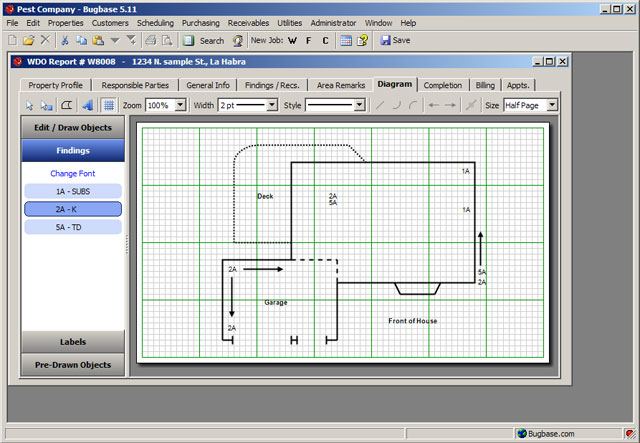Toggle the grid display icon
The image size is (640, 443).
(108, 105)
